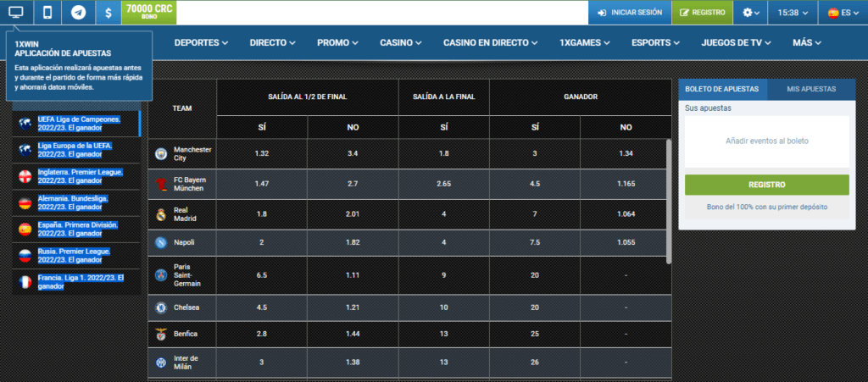
Task: Claim the 70000 CRC bono button
Action: click(x=149, y=13)
